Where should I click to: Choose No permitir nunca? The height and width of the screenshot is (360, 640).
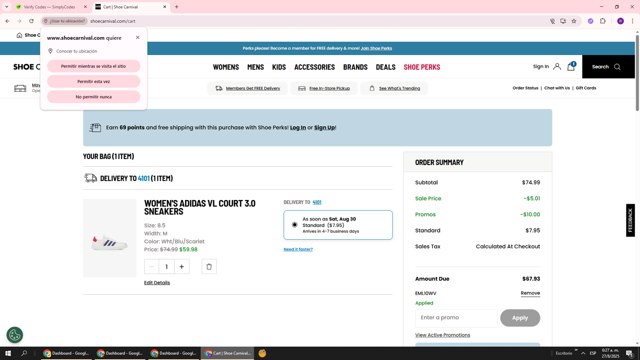(x=93, y=97)
